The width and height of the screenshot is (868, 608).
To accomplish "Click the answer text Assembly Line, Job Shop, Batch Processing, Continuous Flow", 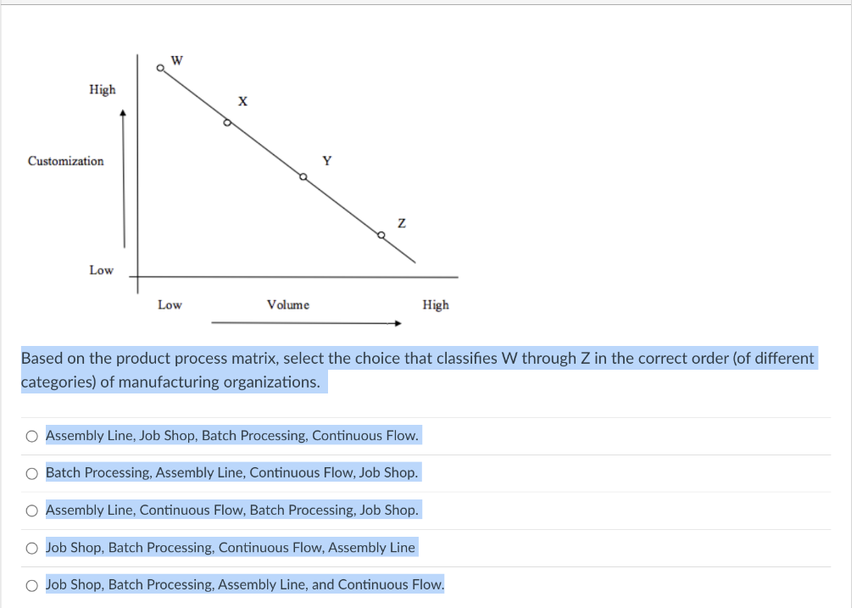I will point(231,435).
